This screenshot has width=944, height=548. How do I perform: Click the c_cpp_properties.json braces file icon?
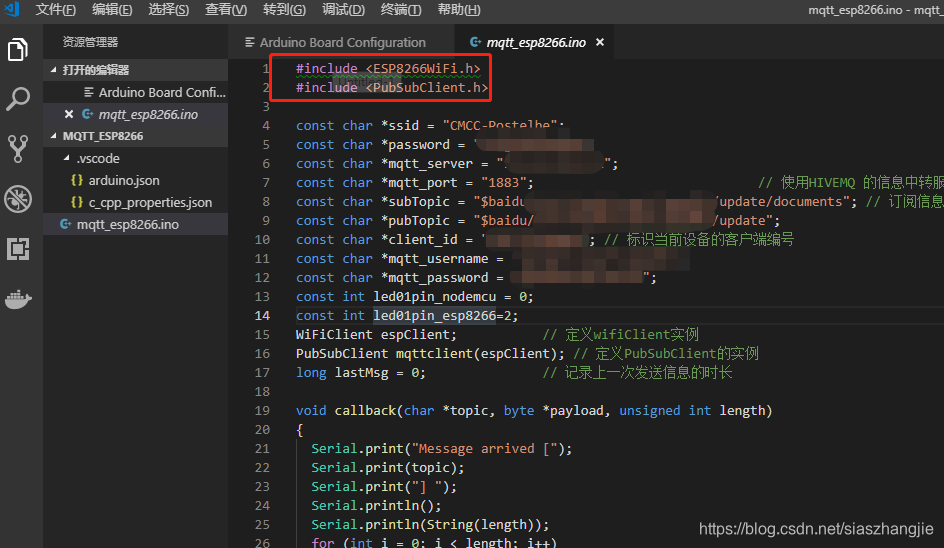pos(77,202)
